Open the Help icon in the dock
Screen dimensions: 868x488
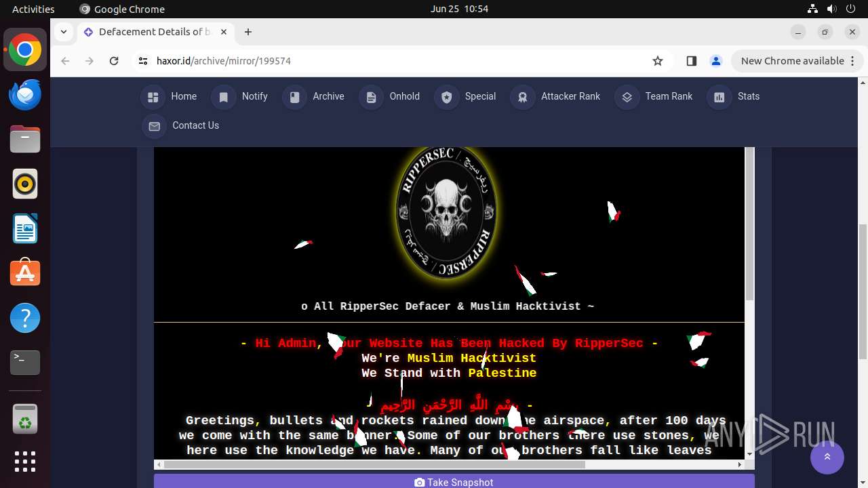click(x=25, y=319)
